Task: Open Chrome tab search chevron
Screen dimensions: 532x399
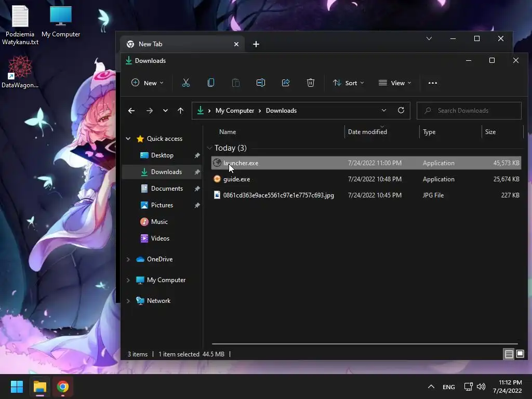Action: tap(429, 38)
